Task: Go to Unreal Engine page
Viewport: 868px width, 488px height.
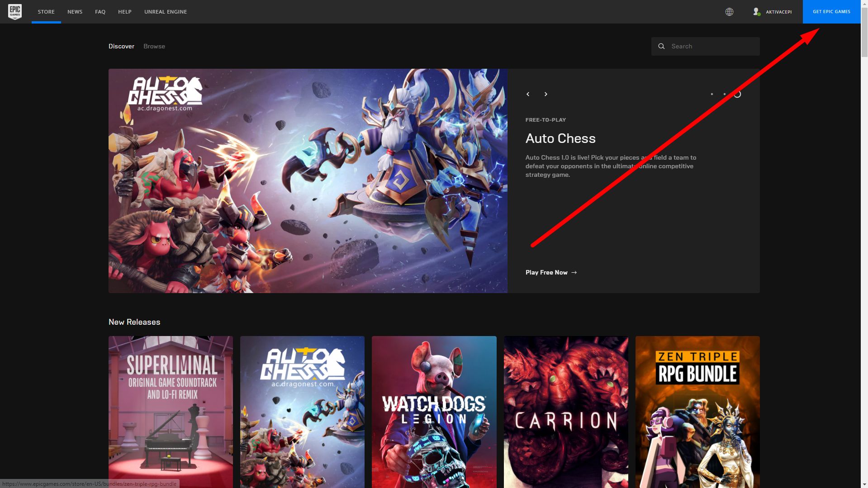Action: [x=166, y=12]
